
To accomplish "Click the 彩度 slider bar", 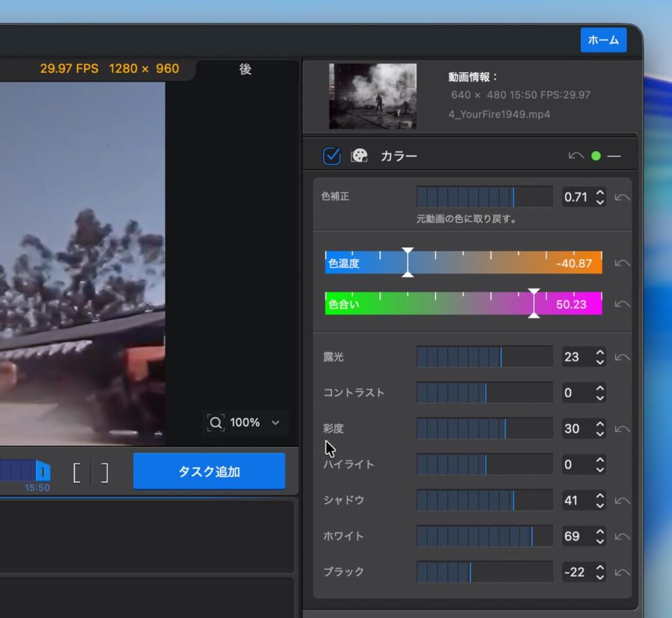I will click(x=485, y=428).
